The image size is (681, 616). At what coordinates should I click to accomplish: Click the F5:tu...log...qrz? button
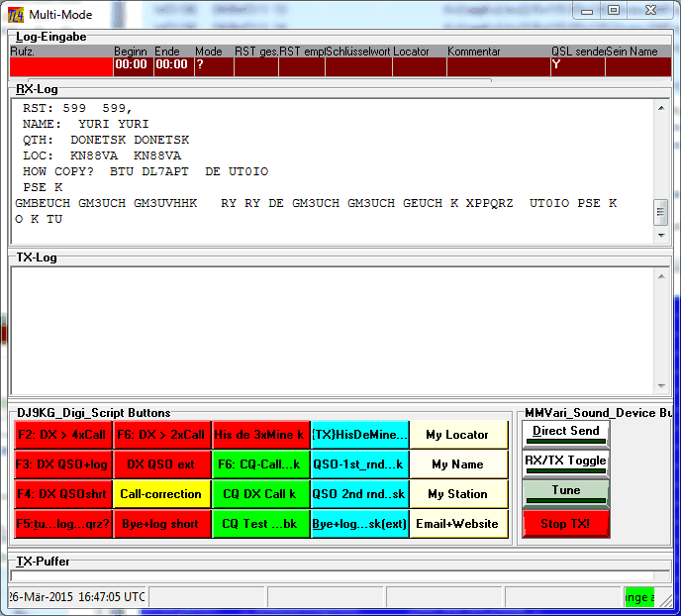click(x=63, y=524)
